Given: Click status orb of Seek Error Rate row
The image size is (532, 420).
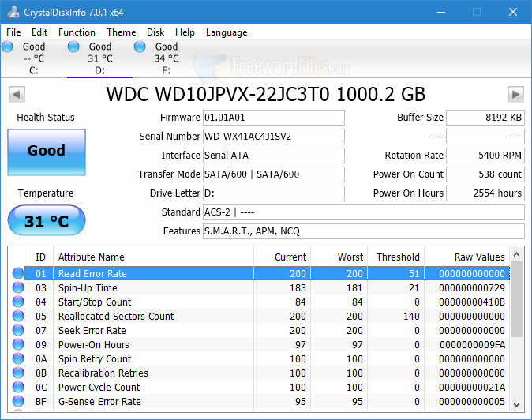Looking at the screenshot, I should click(x=18, y=330).
